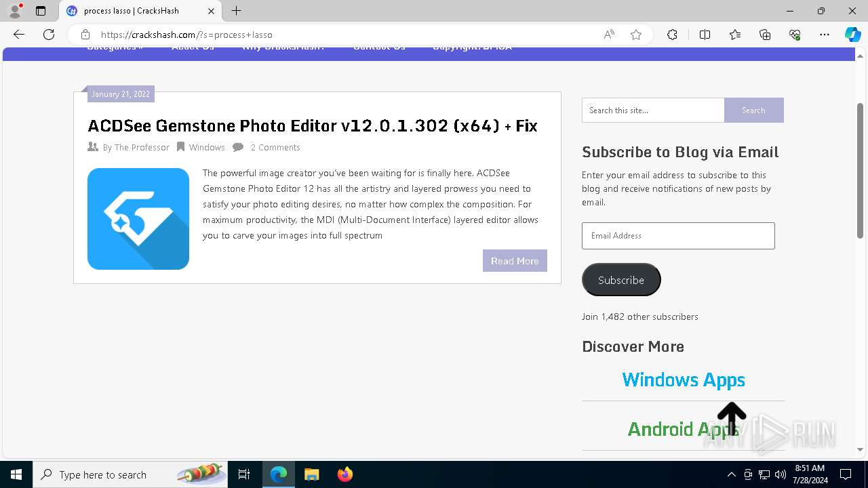The width and height of the screenshot is (868, 488).
Task: Open the taskbar clock and date
Action: pos(810,474)
